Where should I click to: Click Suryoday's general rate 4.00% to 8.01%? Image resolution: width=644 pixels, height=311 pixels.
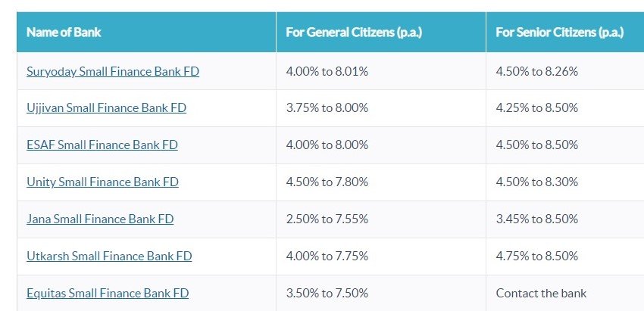327,72
